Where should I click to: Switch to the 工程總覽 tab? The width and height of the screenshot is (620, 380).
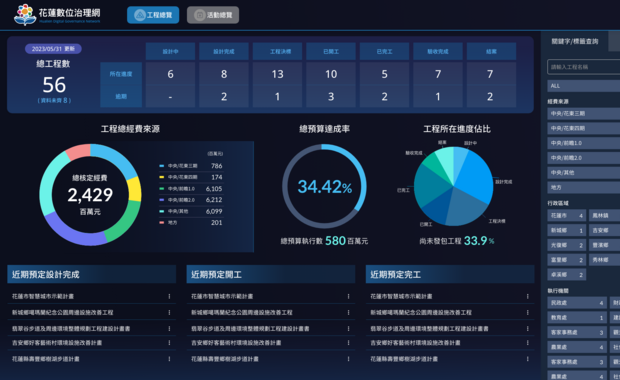153,15
